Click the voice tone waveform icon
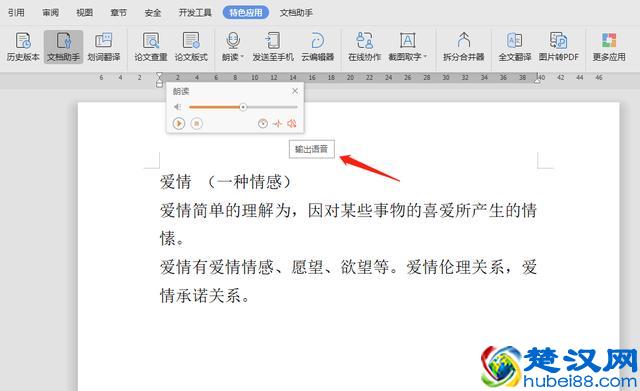640x391 pixels. pyautogui.click(x=278, y=123)
